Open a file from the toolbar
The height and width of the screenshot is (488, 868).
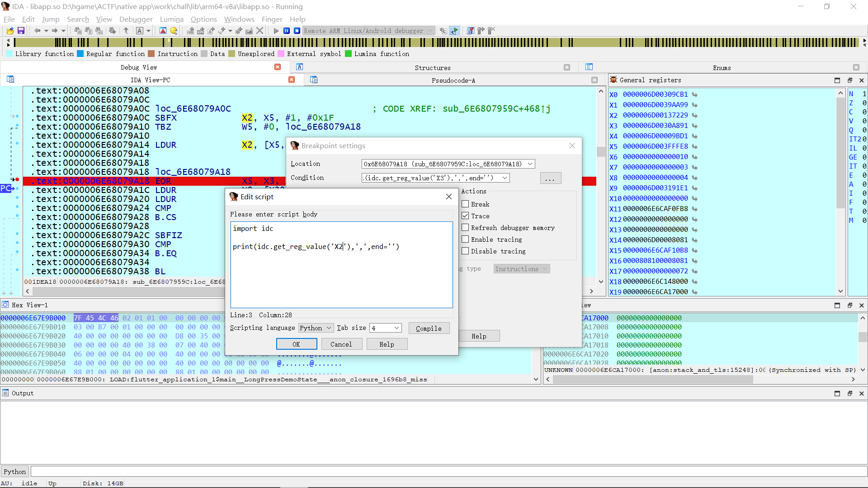[9, 31]
